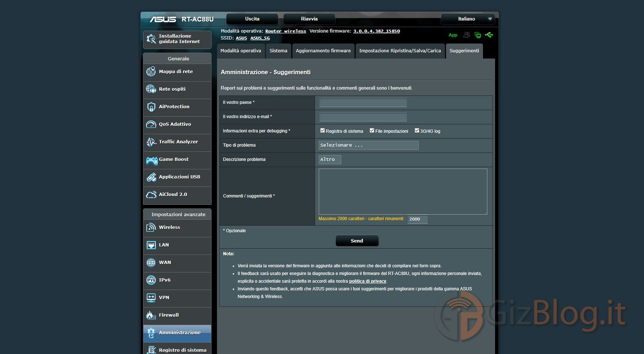Viewport: 644px width, 354px height.
Task: Open Impostazione Ripristina/Salva/Carica tab
Action: pyautogui.click(x=400, y=51)
